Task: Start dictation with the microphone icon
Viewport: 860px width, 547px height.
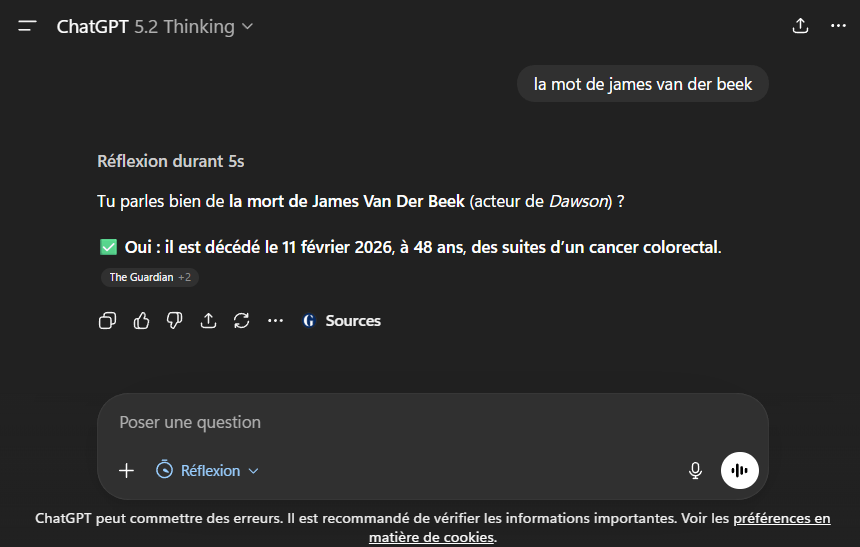Action: click(x=695, y=471)
